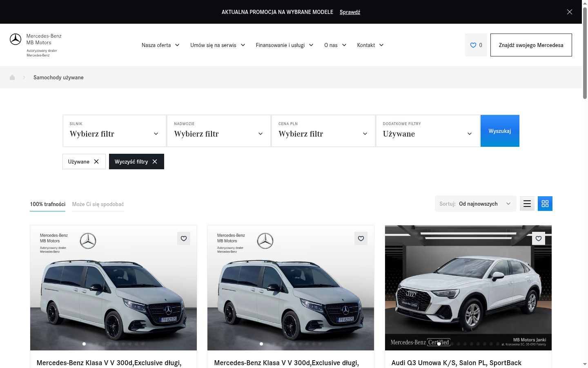Screen dimensions: 588x368
Task: Select the 100% trafności tab
Action: 48,204
